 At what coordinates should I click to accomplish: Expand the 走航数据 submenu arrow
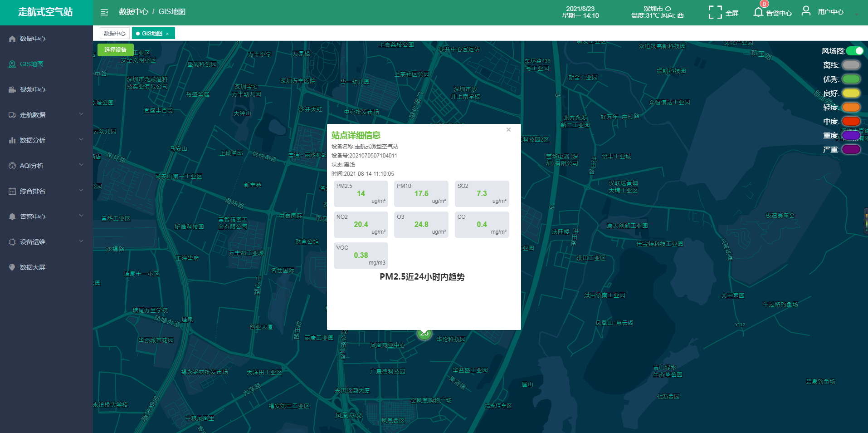click(x=81, y=114)
